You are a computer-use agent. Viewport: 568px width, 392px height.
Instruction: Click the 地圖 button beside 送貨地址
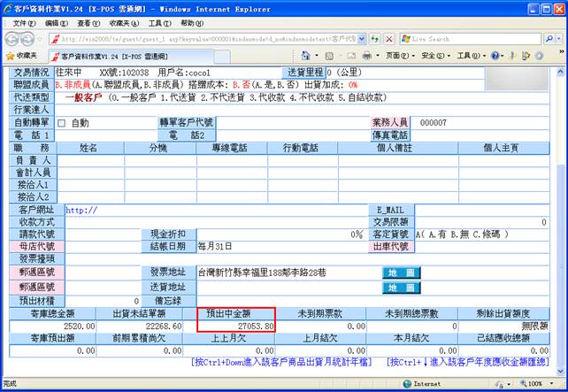391,288
